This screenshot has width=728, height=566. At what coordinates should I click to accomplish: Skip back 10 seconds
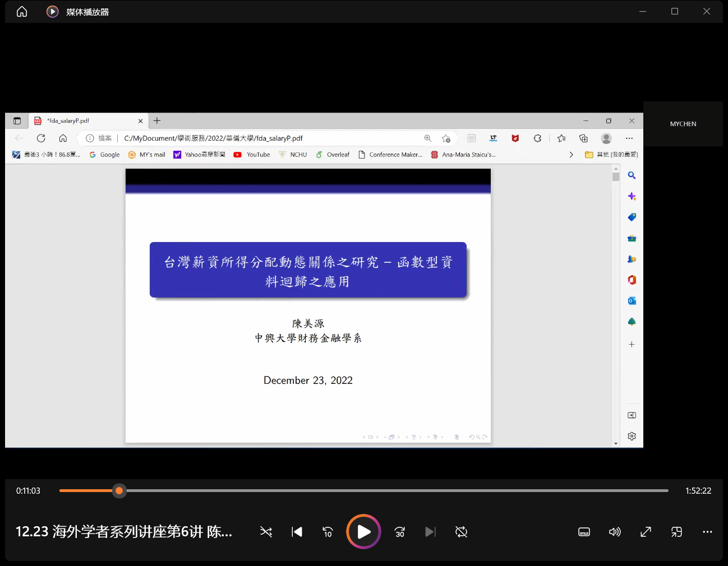tap(328, 532)
